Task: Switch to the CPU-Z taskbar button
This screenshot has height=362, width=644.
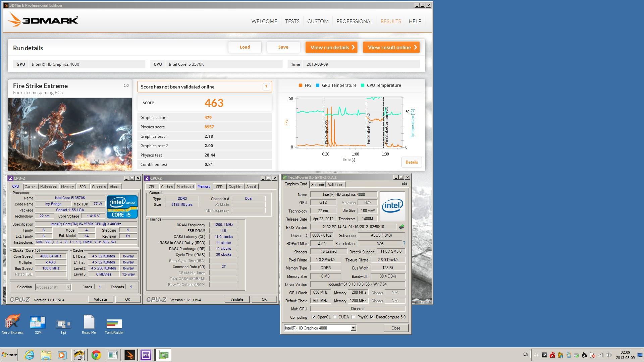Action: [x=146, y=355]
